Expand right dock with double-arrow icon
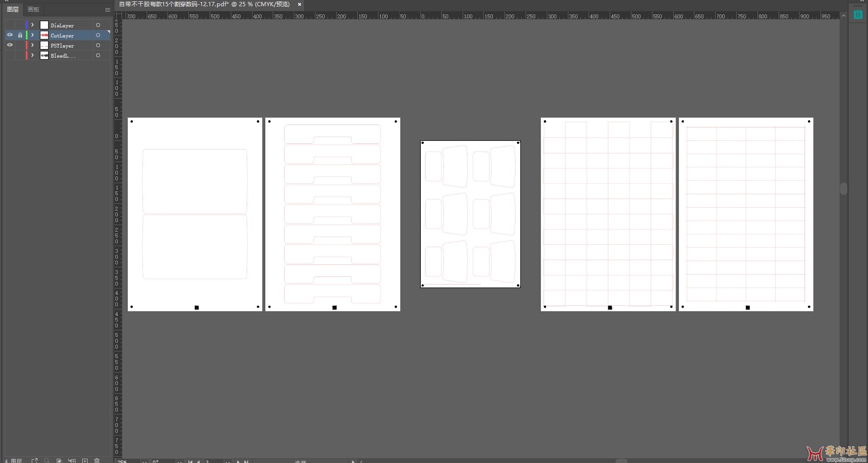 point(862,1)
